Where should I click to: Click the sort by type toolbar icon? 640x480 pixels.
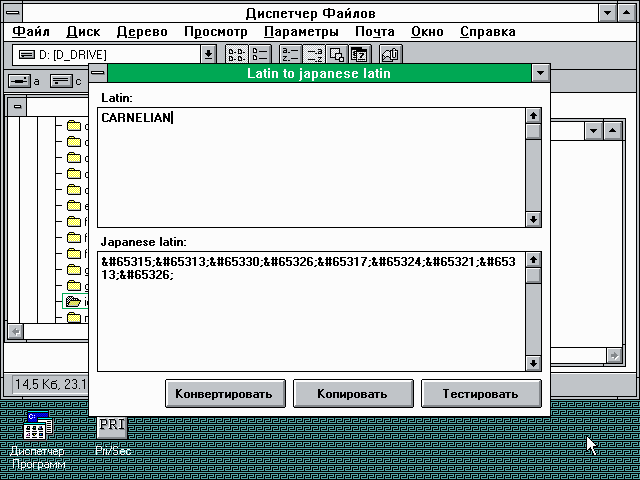pos(313,54)
